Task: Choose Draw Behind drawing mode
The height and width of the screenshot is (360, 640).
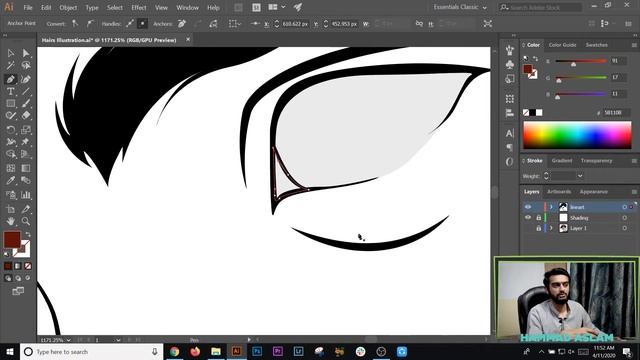Action: (x=18, y=278)
